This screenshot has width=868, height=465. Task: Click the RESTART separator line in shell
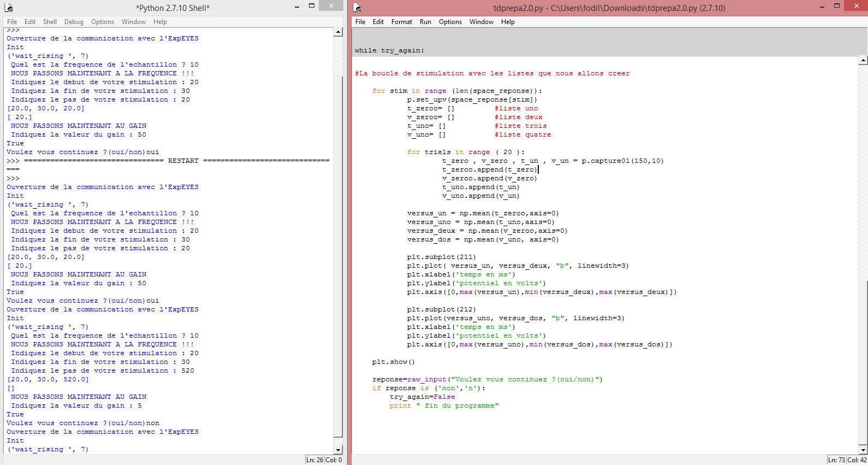(x=168, y=161)
